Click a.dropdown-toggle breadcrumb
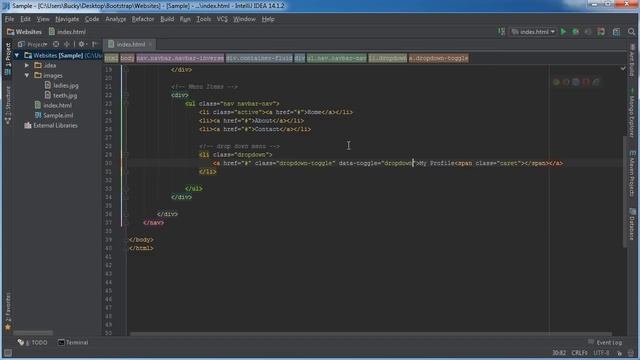Image resolution: width=640 pixels, height=360 pixels. pos(438,58)
